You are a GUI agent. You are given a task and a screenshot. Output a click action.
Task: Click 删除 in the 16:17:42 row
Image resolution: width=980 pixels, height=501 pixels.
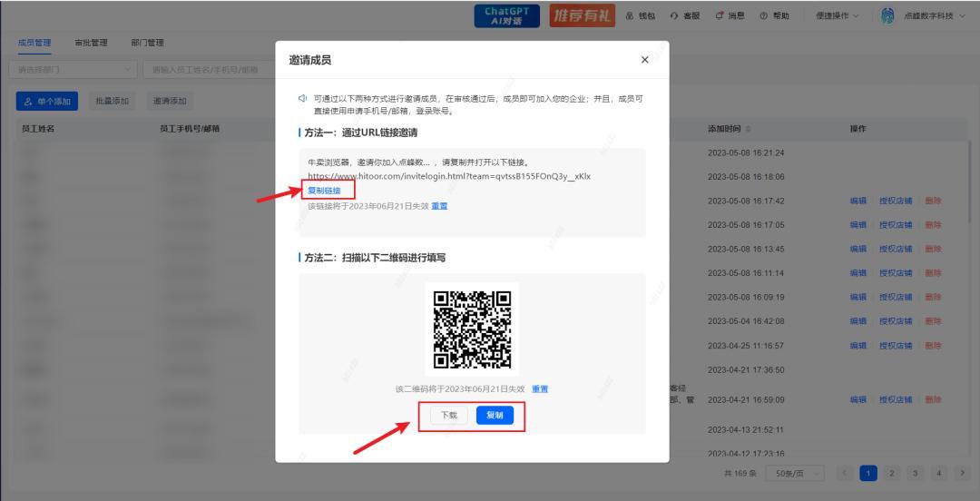933,201
